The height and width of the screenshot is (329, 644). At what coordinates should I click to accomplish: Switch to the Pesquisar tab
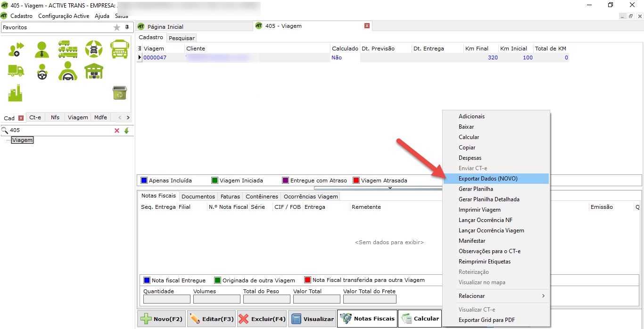tap(182, 38)
